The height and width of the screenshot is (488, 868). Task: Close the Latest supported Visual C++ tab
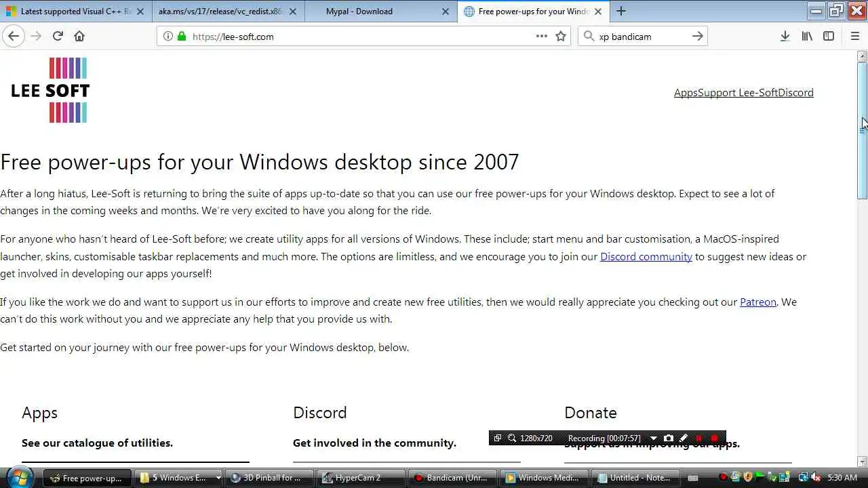[x=140, y=12]
